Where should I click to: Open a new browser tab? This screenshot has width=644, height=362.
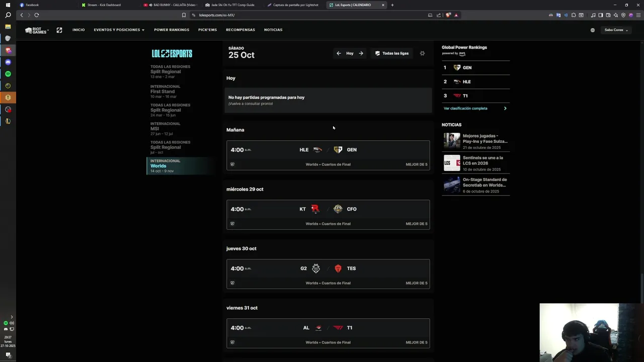392,5
